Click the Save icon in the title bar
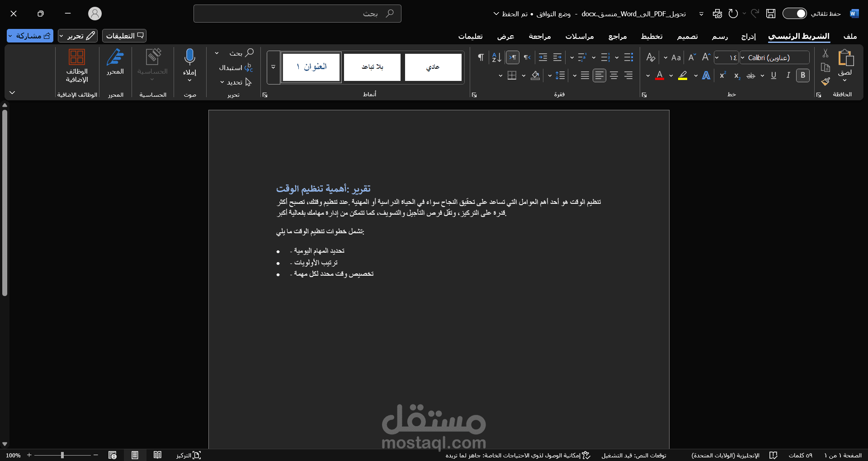This screenshot has width=868, height=461. coord(771,14)
